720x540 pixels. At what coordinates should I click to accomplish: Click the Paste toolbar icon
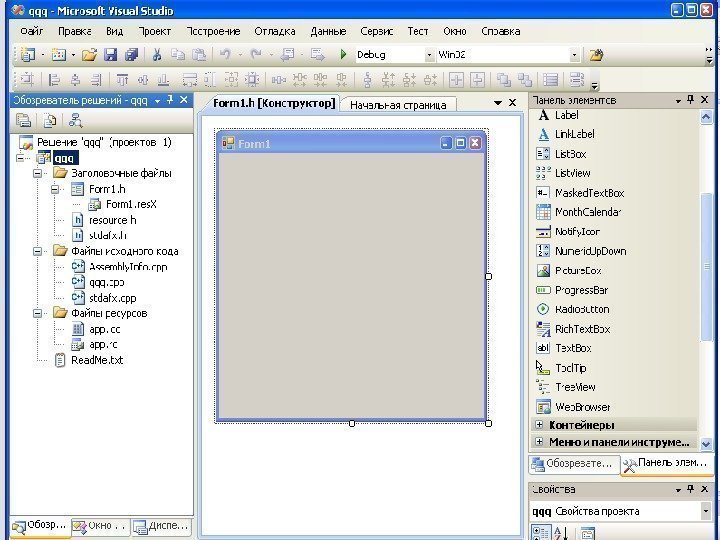[x=199, y=55]
